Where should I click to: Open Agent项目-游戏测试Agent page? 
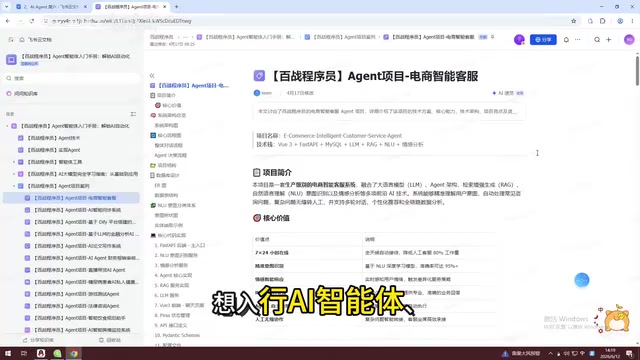[x=76, y=294]
